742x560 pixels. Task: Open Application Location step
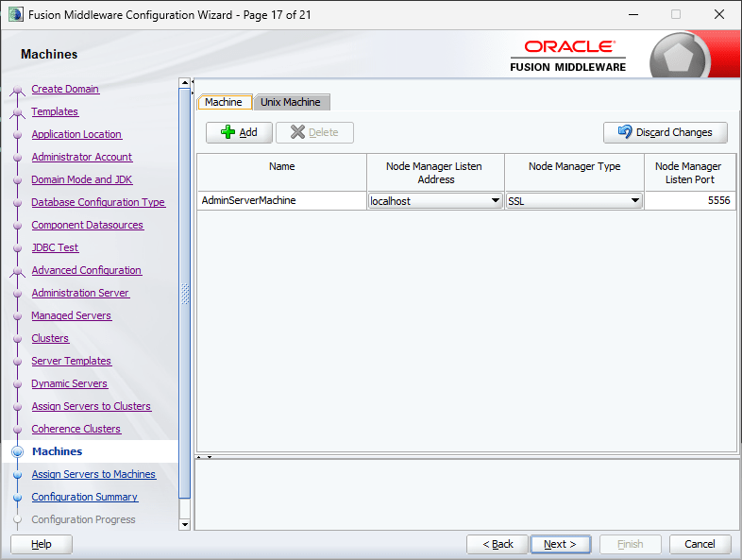pyautogui.click(x=76, y=134)
